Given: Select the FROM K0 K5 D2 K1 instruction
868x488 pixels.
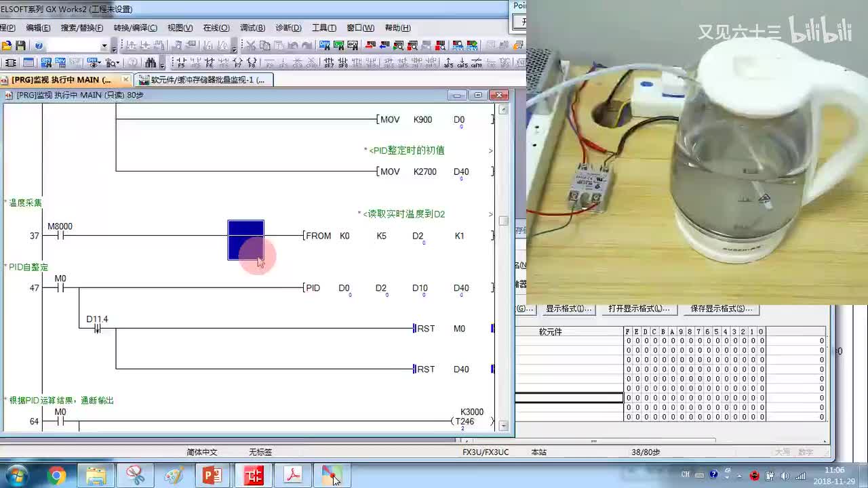Looking at the screenshot, I should coord(398,236).
